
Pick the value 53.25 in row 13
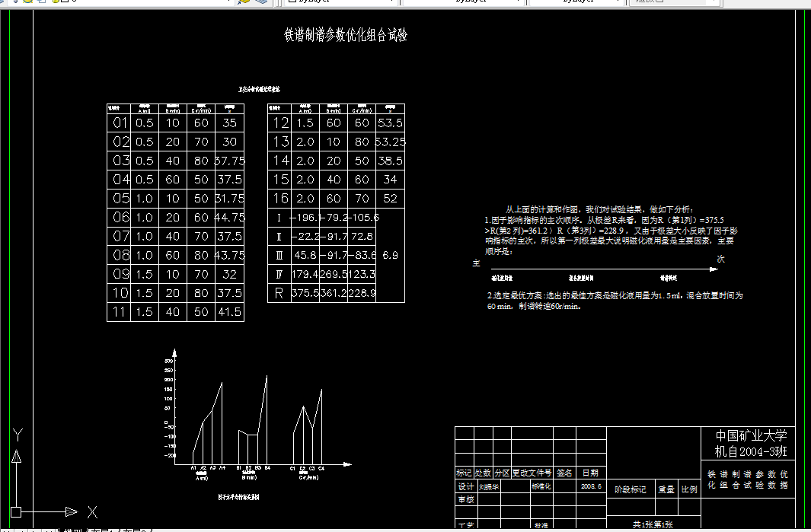(x=390, y=142)
